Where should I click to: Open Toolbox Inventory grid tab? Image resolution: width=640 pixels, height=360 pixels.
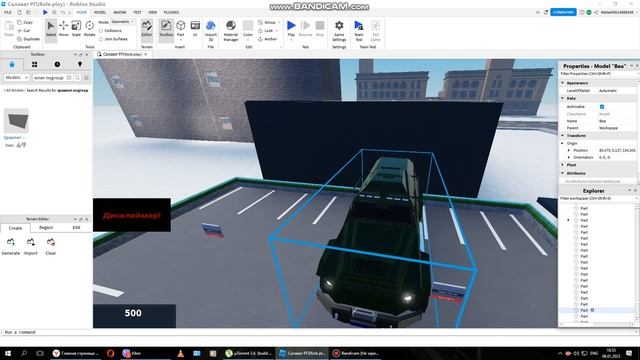click(x=35, y=64)
